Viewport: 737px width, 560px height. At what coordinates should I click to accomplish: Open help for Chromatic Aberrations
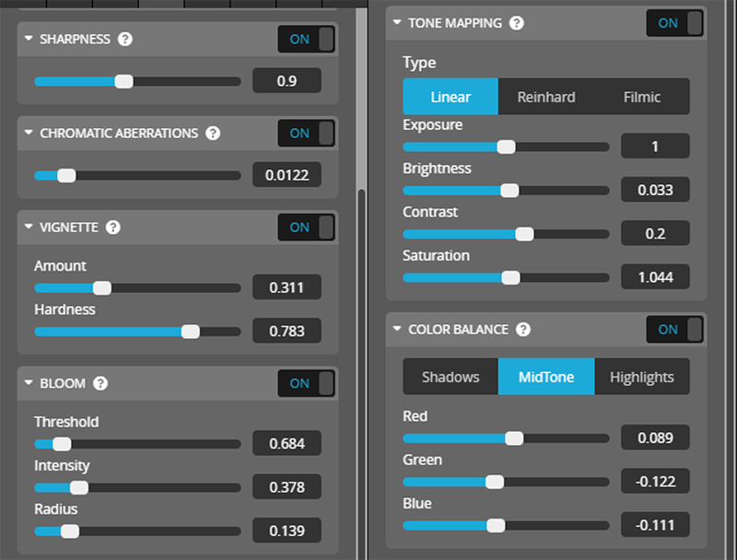point(213,134)
